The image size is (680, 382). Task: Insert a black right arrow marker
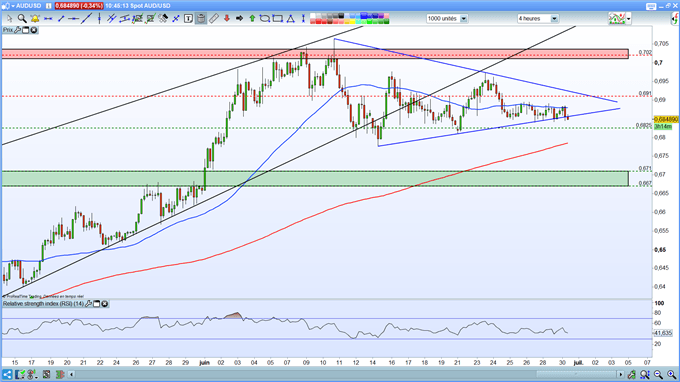[x=239, y=19]
